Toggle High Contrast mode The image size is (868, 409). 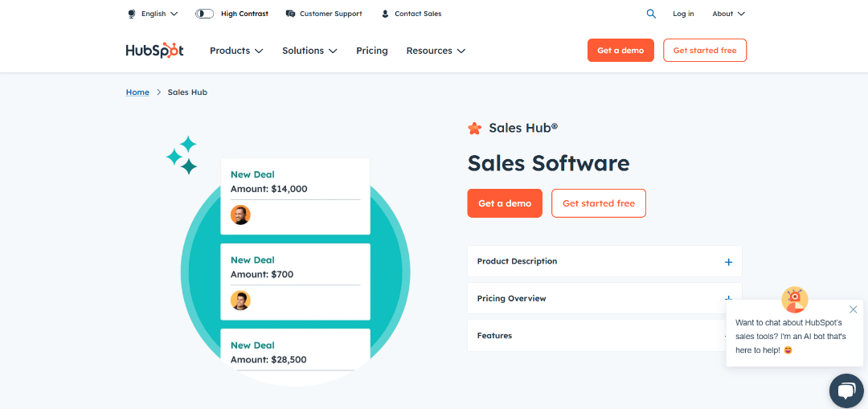[x=204, y=14]
